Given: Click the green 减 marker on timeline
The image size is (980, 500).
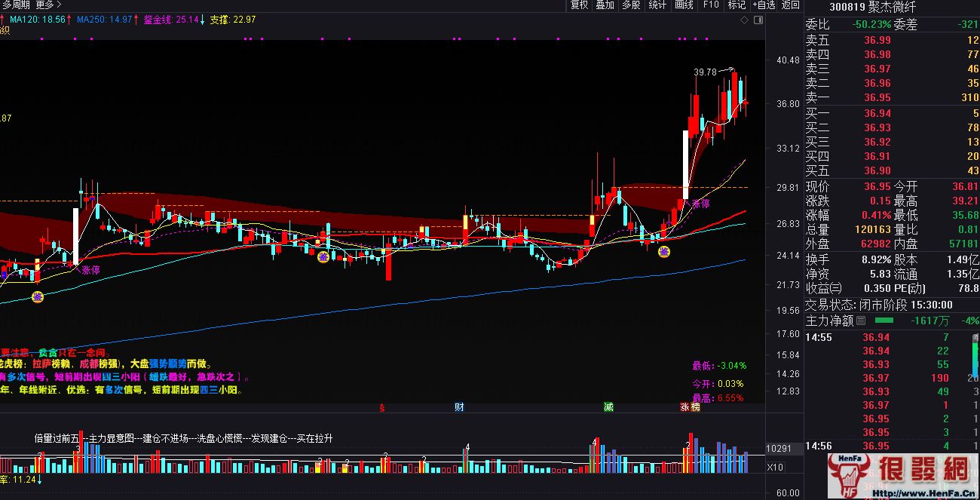Looking at the screenshot, I should click(x=608, y=407).
